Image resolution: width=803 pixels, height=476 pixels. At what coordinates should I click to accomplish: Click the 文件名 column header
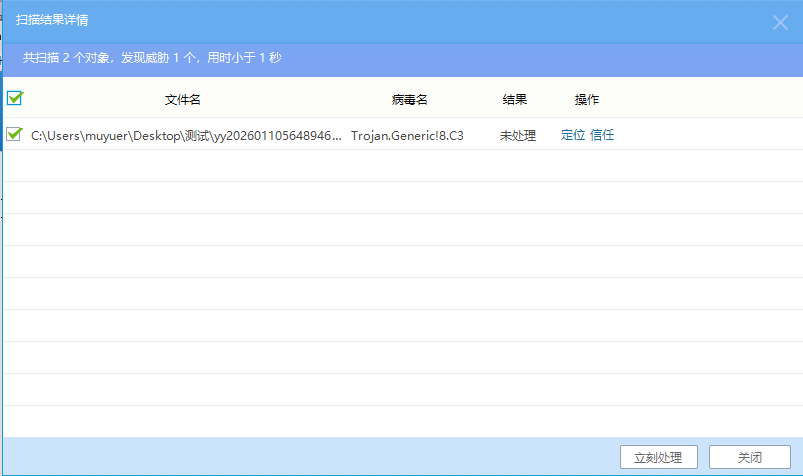[x=183, y=100]
